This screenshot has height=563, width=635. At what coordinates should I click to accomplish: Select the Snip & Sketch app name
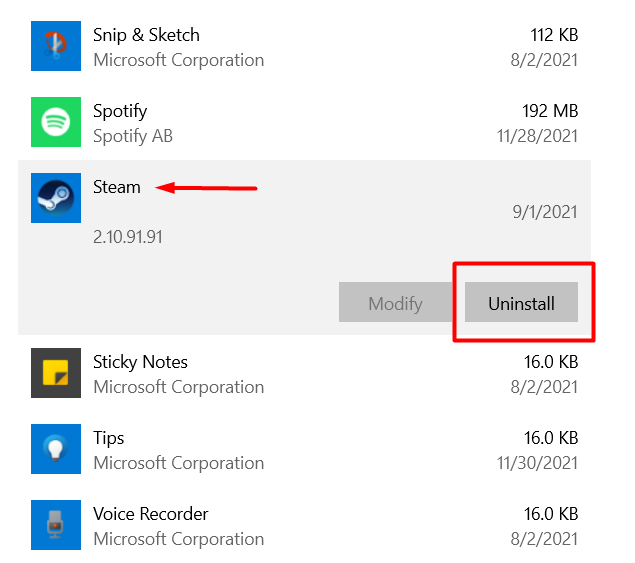click(x=146, y=35)
